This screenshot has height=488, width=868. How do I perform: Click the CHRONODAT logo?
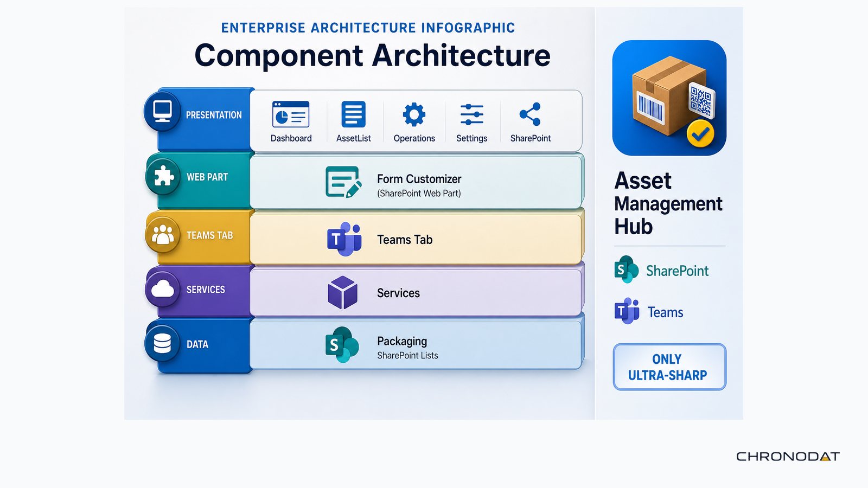(788, 457)
